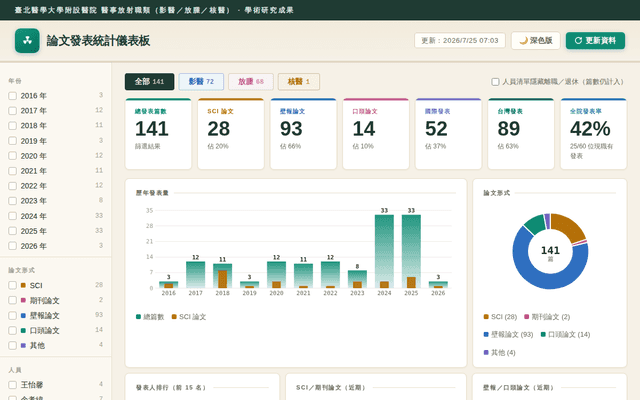Toggle 總篇數 legend in bar chart
Image resolution: width=640 pixels, height=400 pixels.
click(150, 317)
